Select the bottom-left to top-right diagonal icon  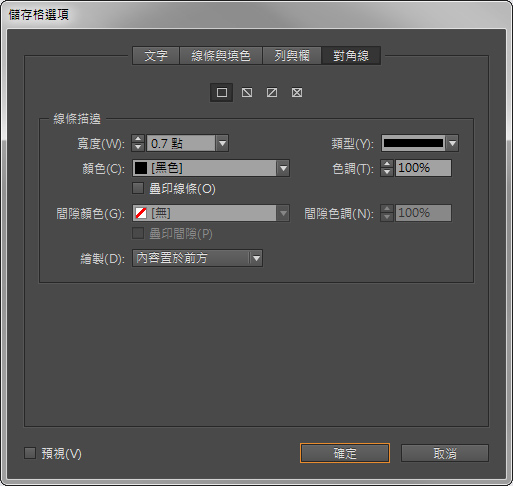tap(272, 93)
